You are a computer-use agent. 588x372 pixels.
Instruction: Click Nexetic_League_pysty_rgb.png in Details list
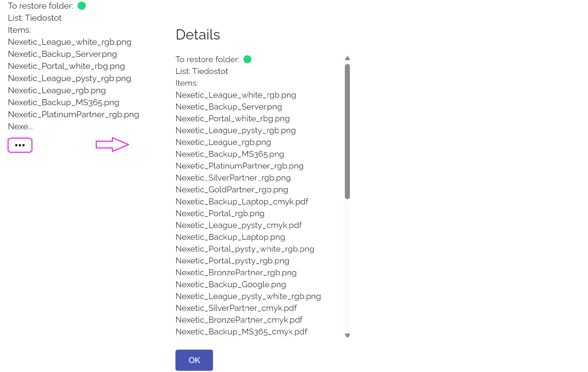pyautogui.click(x=235, y=131)
